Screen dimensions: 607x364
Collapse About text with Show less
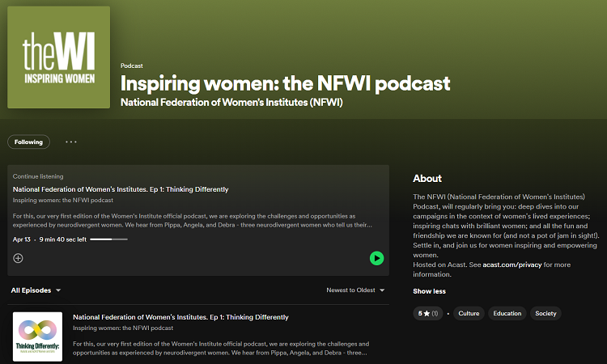[429, 291]
